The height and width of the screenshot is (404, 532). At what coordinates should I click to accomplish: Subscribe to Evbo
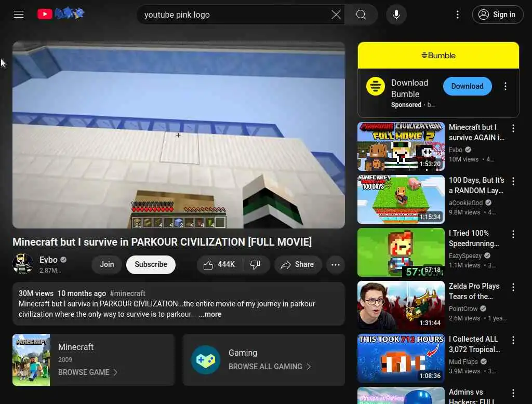tap(151, 264)
